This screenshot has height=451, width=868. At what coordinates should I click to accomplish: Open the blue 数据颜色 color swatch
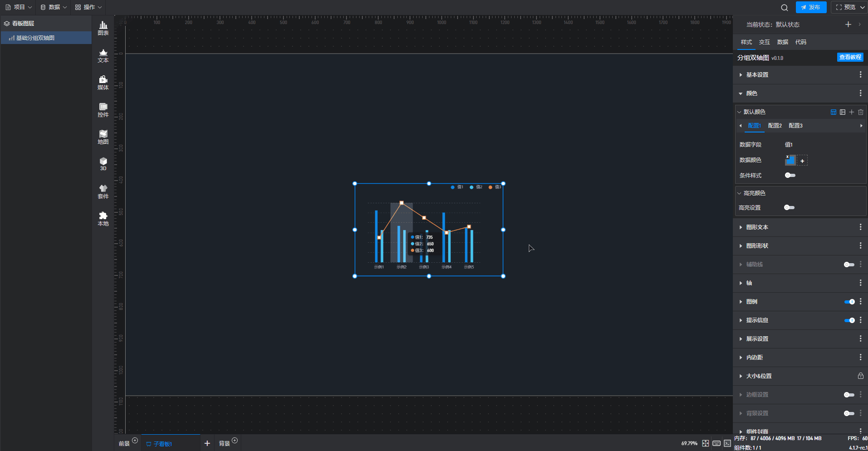click(790, 160)
